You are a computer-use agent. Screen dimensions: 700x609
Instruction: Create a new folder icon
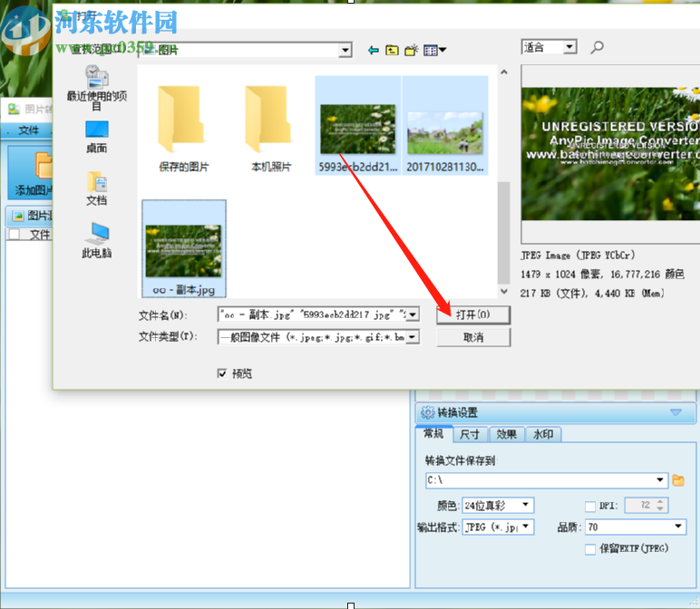click(x=411, y=51)
